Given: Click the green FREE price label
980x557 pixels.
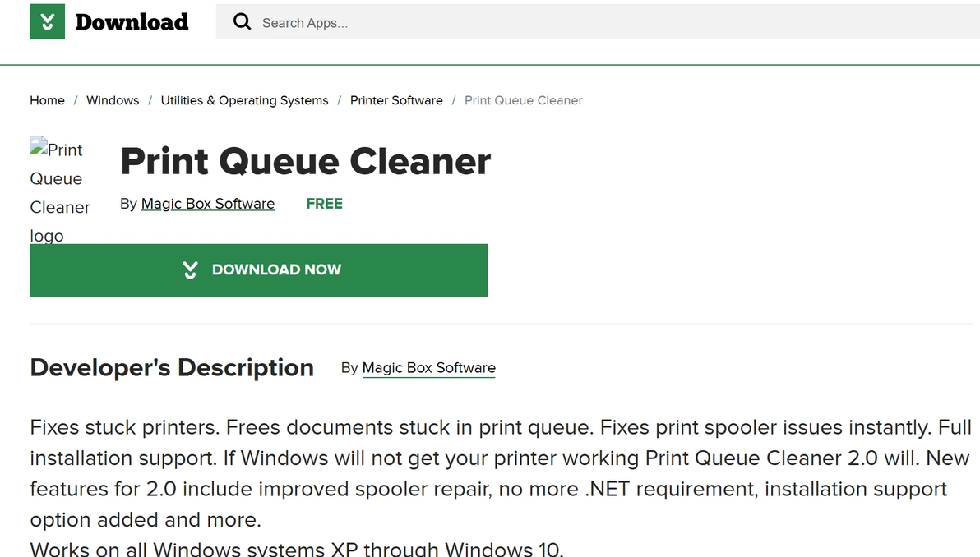Looking at the screenshot, I should tap(324, 204).
